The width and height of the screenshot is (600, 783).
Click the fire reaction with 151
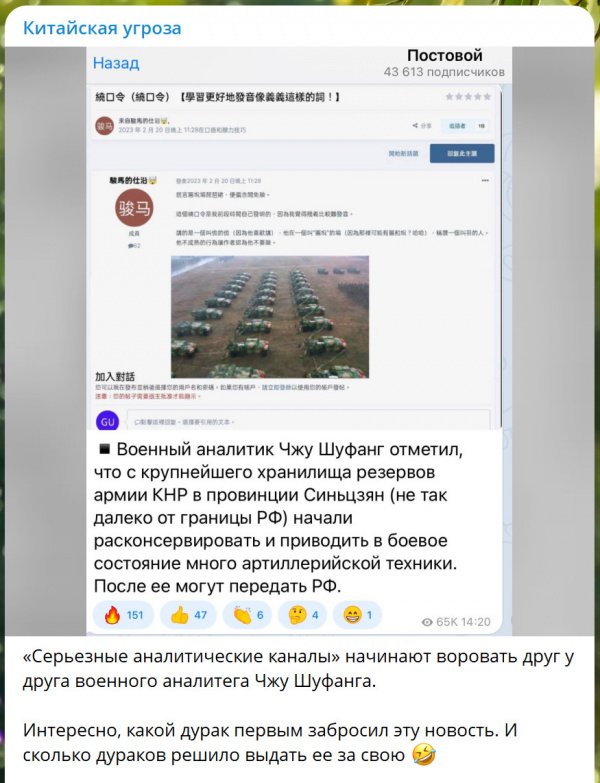click(x=123, y=615)
